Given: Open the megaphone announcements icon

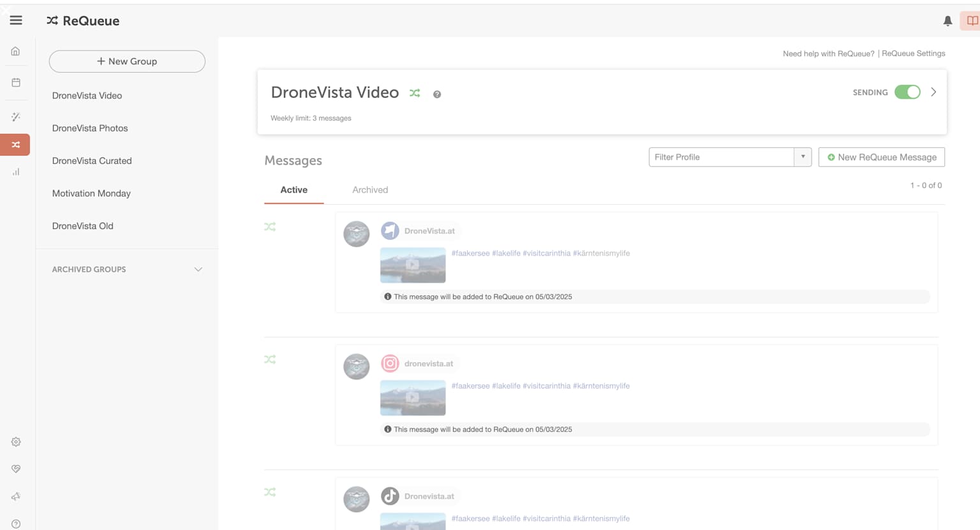Looking at the screenshot, I should [16, 496].
